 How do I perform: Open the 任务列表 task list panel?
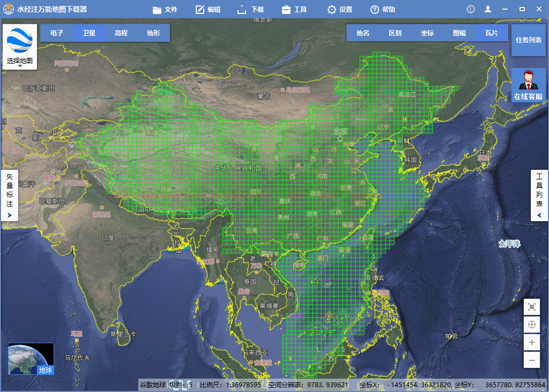[x=528, y=40]
